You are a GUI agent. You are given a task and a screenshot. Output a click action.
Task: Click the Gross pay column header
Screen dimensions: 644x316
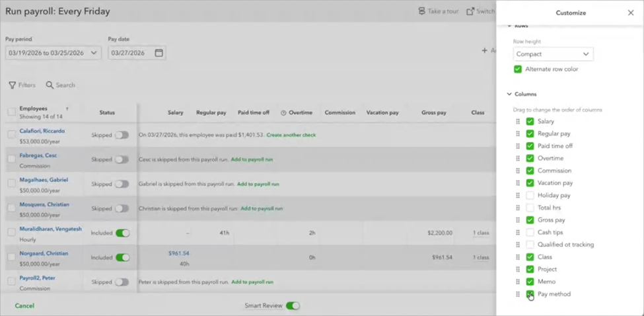[433, 113]
